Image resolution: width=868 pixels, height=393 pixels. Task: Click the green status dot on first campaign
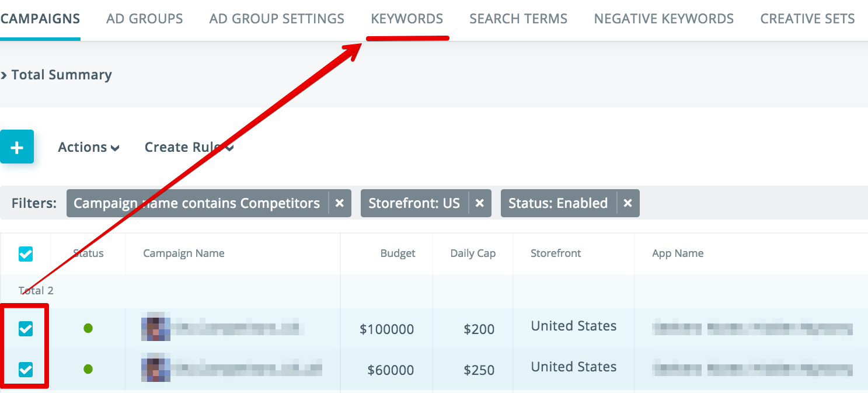[88, 329]
